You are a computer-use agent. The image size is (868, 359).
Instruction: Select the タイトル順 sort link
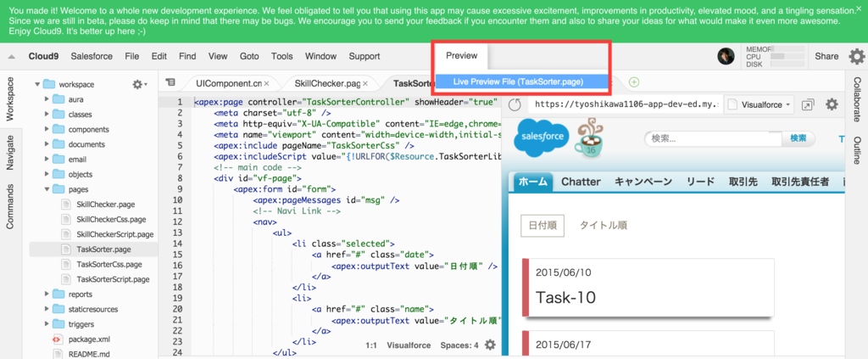tap(604, 226)
